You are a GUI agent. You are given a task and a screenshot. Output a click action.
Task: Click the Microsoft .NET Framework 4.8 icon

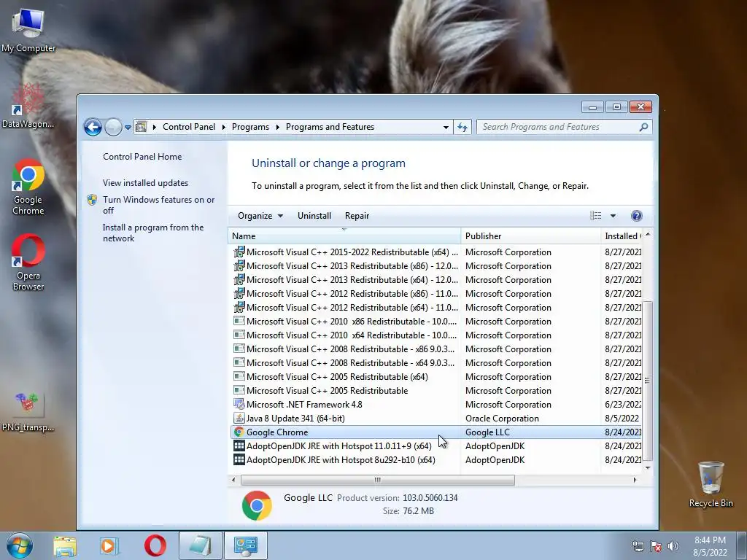click(239, 404)
